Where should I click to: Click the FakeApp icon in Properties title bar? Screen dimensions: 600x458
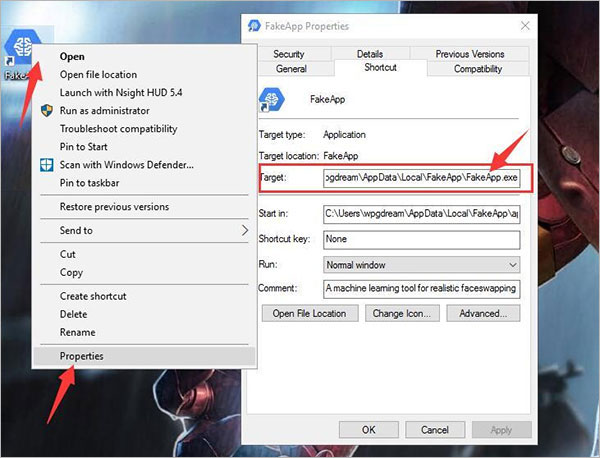[254, 26]
